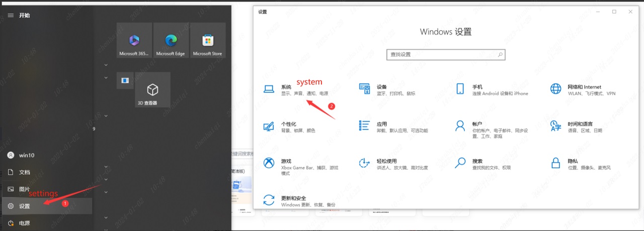Open 设置 in the Start sidebar
Image resolution: width=644 pixels, height=231 pixels.
pyautogui.click(x=46, y=206)
